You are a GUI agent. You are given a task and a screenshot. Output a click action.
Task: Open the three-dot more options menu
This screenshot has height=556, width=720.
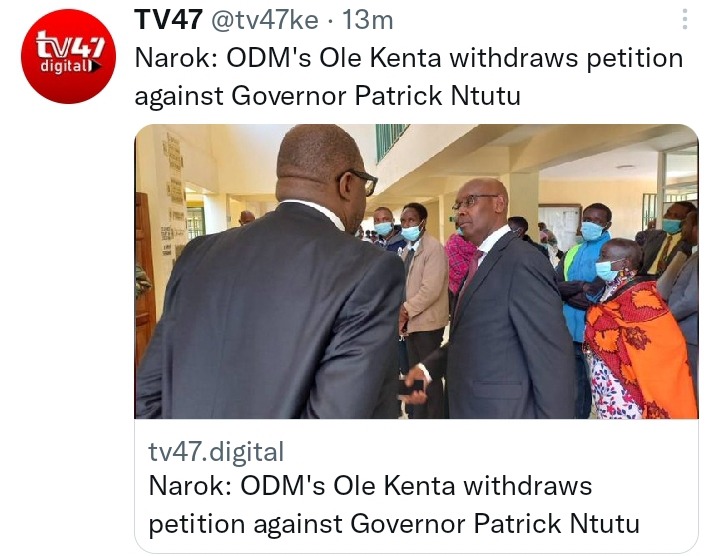[685, 19]
